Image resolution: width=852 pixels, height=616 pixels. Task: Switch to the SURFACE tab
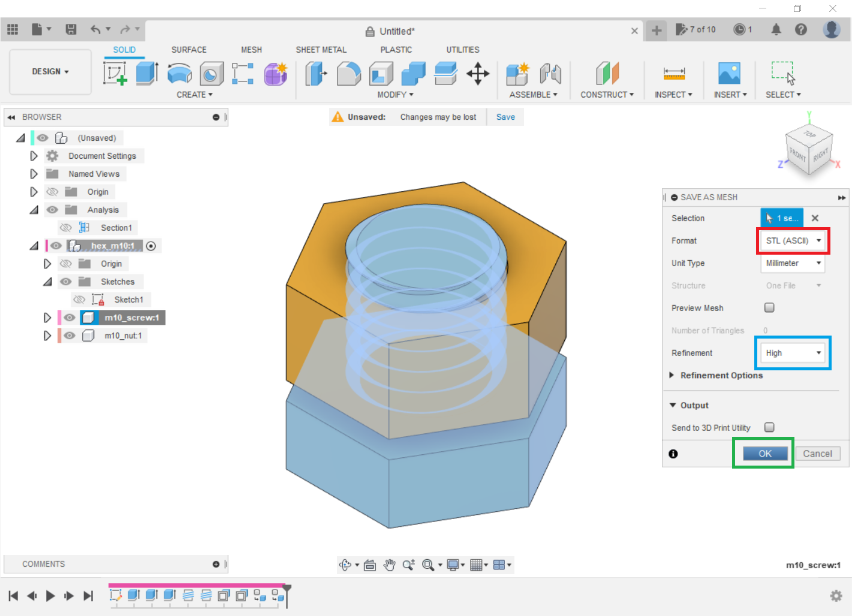[x=189, y=50]
